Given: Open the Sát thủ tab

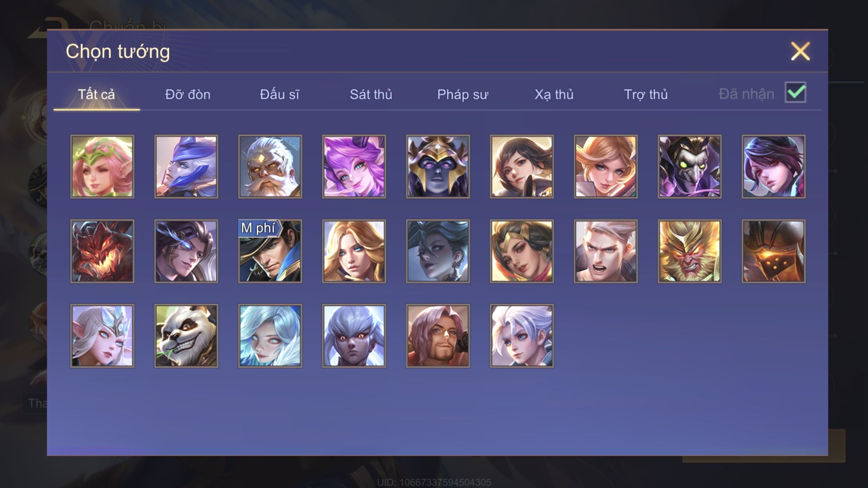Looking at the screenshot, I should (x=371, y=94).
